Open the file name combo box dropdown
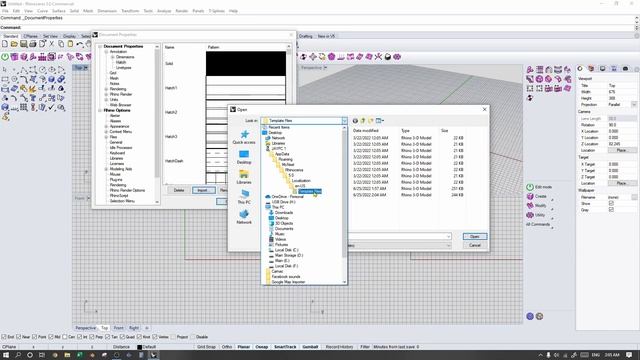 pyautogui.click(x=448, y=236)
